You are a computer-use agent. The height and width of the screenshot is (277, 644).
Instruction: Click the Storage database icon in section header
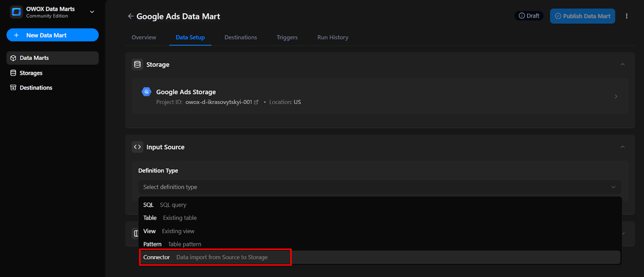click(137, 65)
